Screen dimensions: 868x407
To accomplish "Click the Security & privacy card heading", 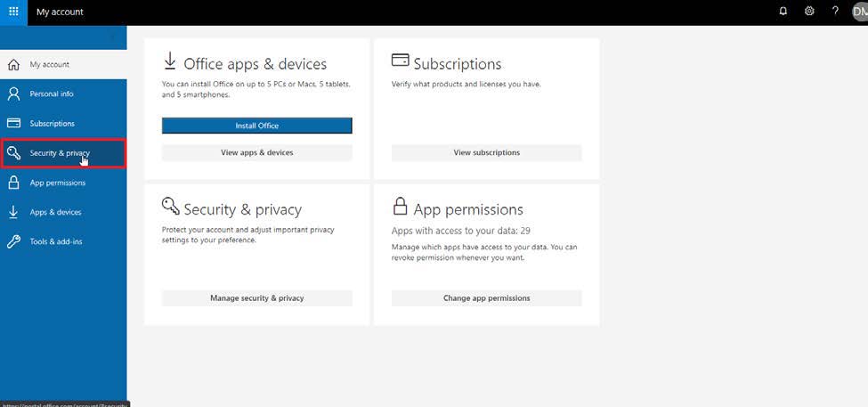I will [x=242, y=209].
